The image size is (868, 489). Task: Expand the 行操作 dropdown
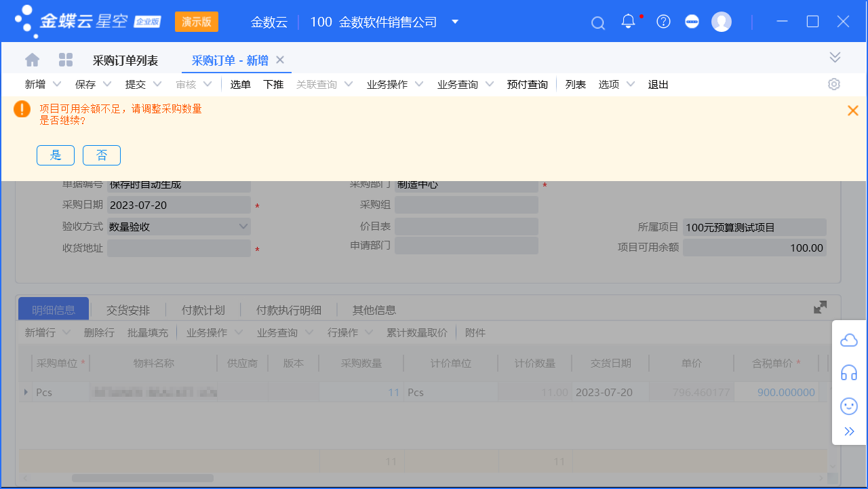(369, 332)
